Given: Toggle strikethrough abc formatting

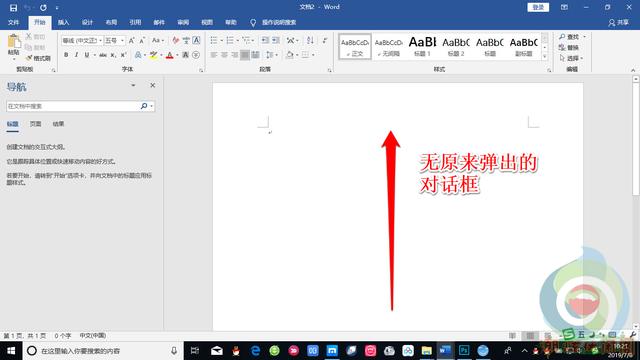Looking at the screenshot, I should (x=103, y=55).
